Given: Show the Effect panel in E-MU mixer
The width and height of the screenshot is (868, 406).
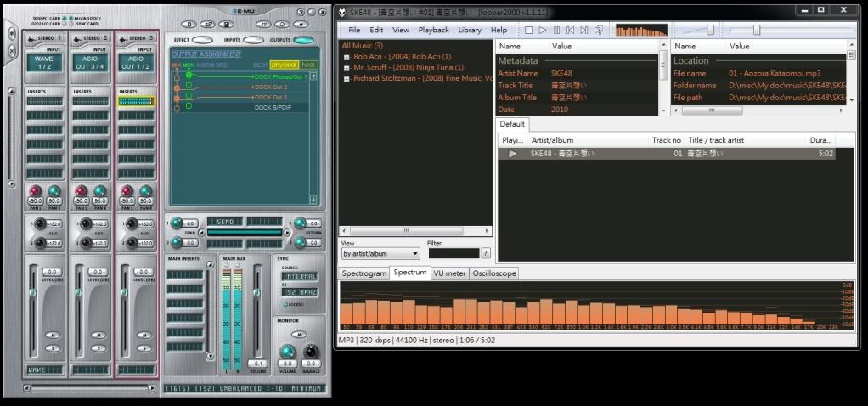Looking at the screenshot, I should [202, 40].
